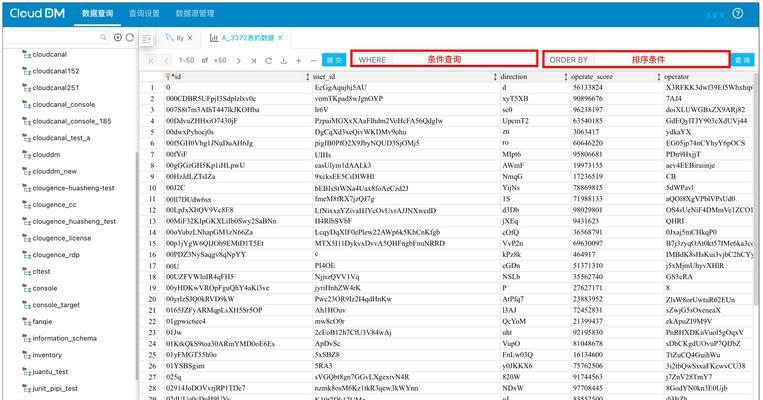Click row number 10 in the table
Screen dimensions: 763x400
pos(152,188)
